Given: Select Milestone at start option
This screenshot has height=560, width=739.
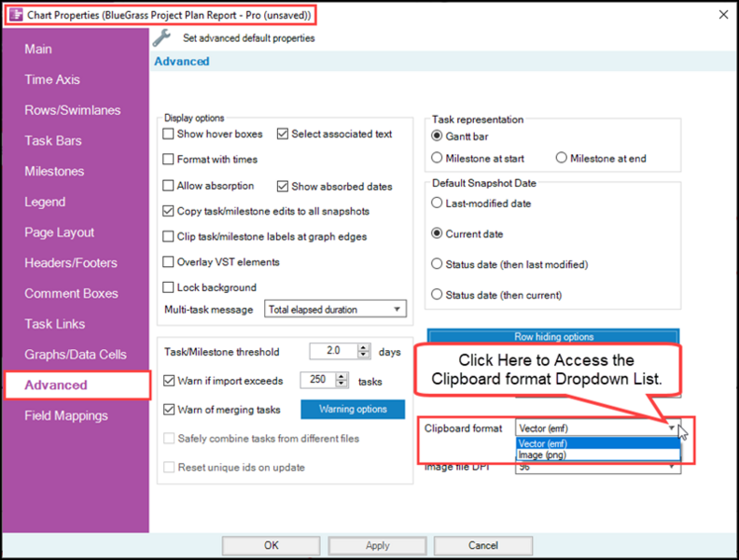Looking at the screenshot, I should tap(437, 158).
